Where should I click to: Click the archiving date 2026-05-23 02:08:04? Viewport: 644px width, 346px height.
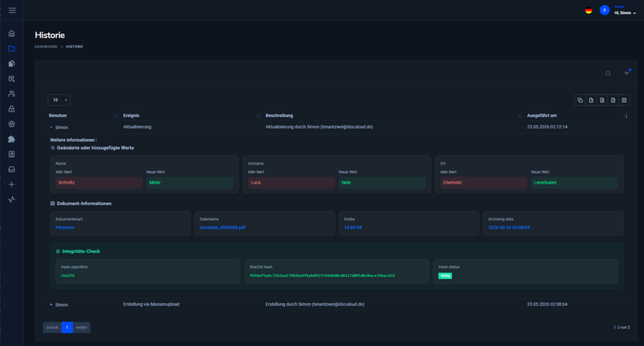point(509,227)
